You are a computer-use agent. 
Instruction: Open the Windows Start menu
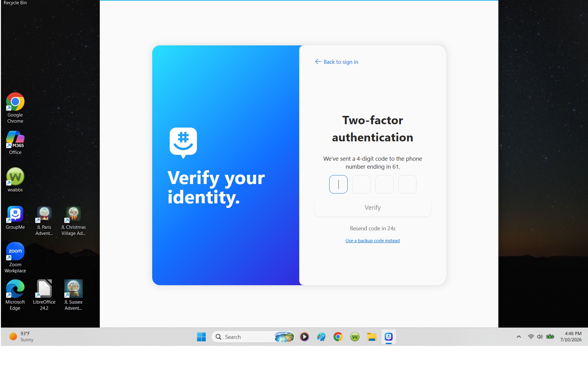201,337
